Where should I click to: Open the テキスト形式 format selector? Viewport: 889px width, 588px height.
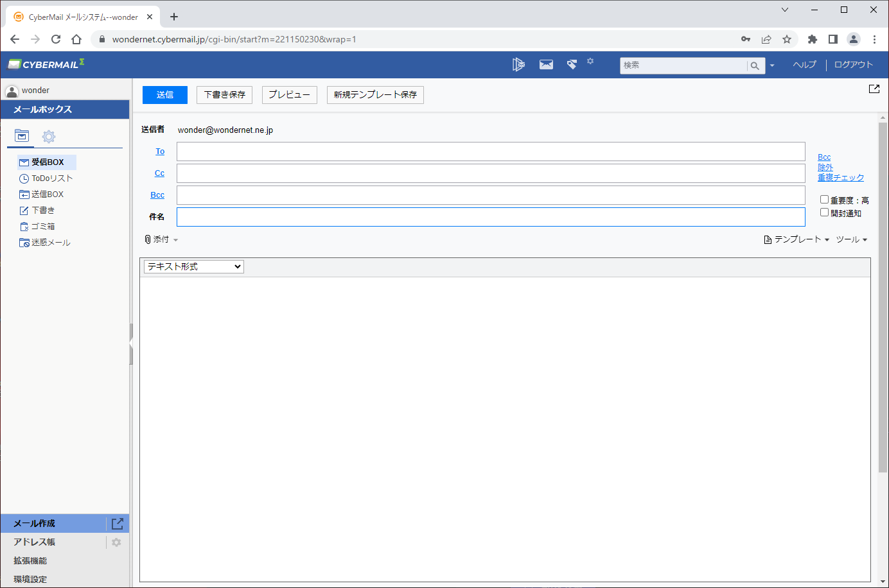tap(194, 266)
